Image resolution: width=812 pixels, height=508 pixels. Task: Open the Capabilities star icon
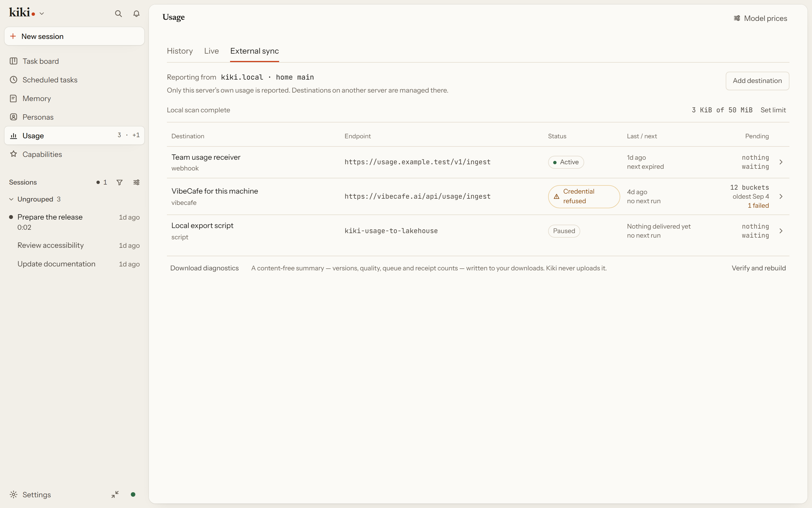[x=14, y=154]
